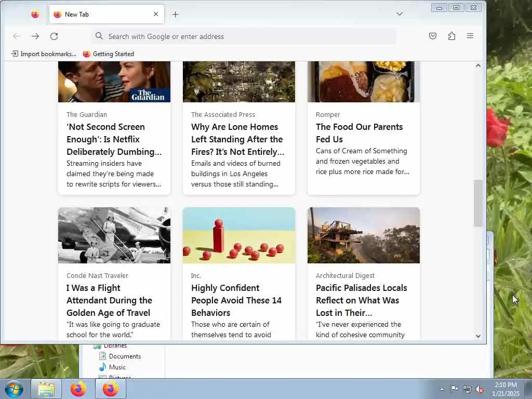Click the search magnifier icon in address bar
Viewport: 532px width, 399px height.
click(x=99, y=36)
